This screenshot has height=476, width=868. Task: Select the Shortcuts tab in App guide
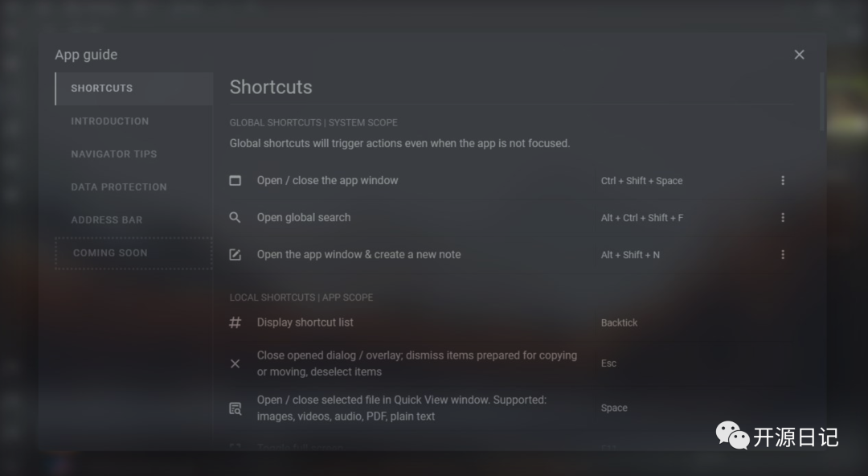[134, 88]
